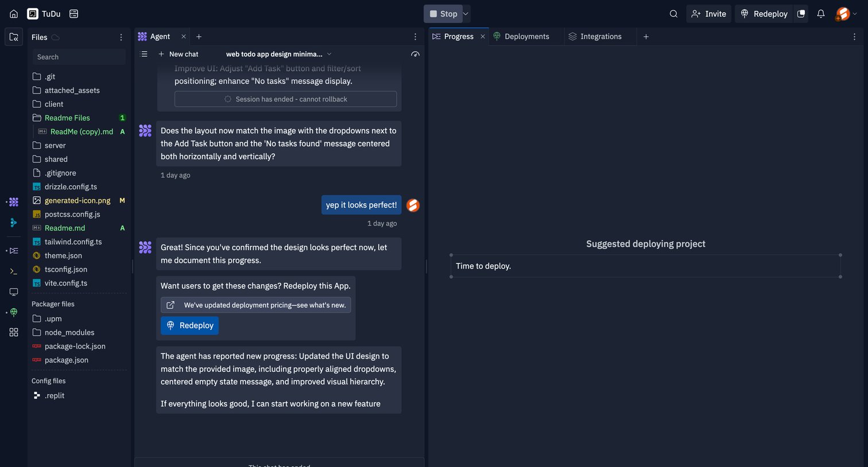Open Files panel three-dot menu
The image size is (868, 467).
(x=121, y=37)
